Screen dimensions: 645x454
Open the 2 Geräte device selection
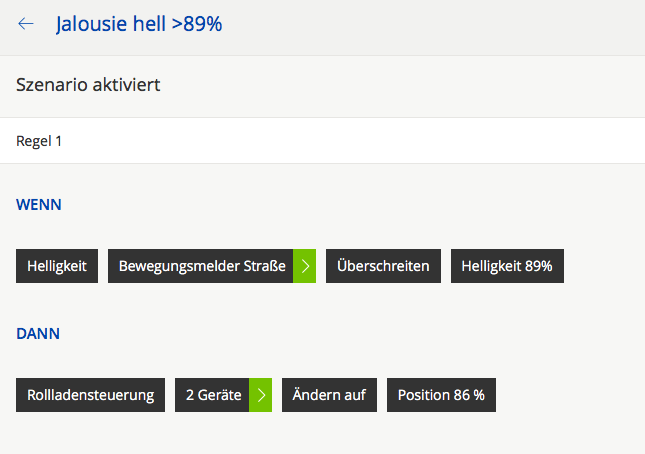point(212,395)
